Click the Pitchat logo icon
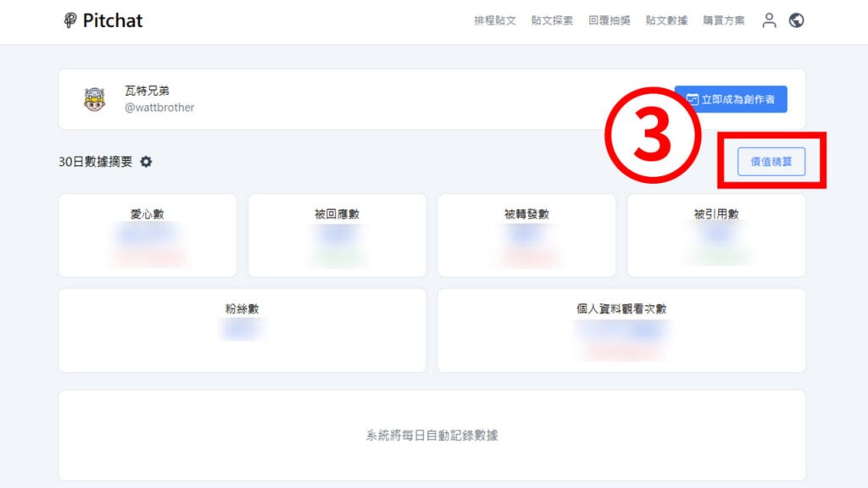Image resolution: width=868 pixels, height=488 pixels. pyautogui.click(x=70, y=20)
